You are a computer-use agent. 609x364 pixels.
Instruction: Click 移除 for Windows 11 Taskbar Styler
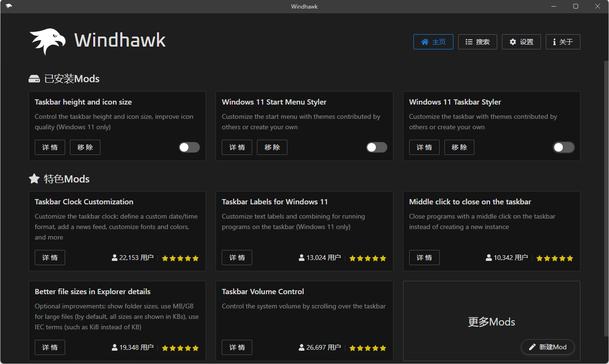pos(460,147)
